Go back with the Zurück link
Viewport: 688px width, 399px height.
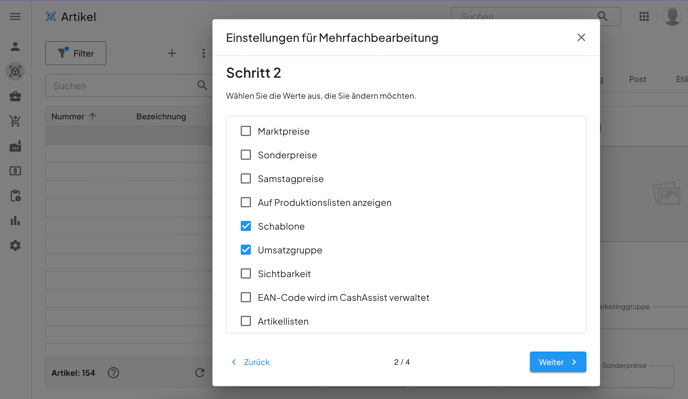(x=251, y=362)
